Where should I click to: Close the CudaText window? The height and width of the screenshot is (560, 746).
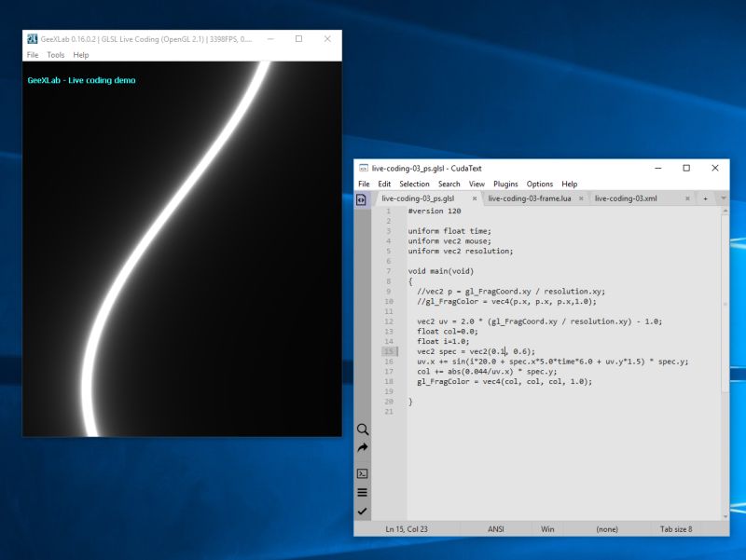point(715,168)
